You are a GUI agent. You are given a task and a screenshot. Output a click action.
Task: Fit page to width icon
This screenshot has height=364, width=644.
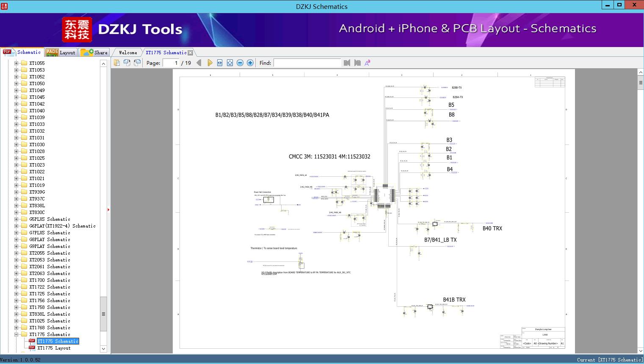(x=220, y=63)
